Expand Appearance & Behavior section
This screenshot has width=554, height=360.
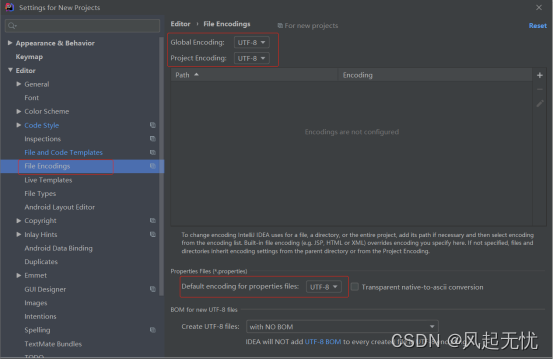(10, 43)
